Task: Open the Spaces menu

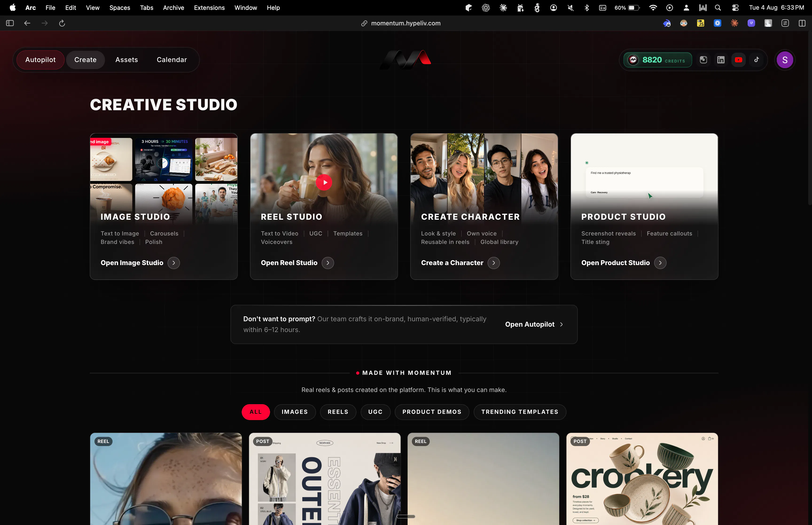Action: pos(120,8)
